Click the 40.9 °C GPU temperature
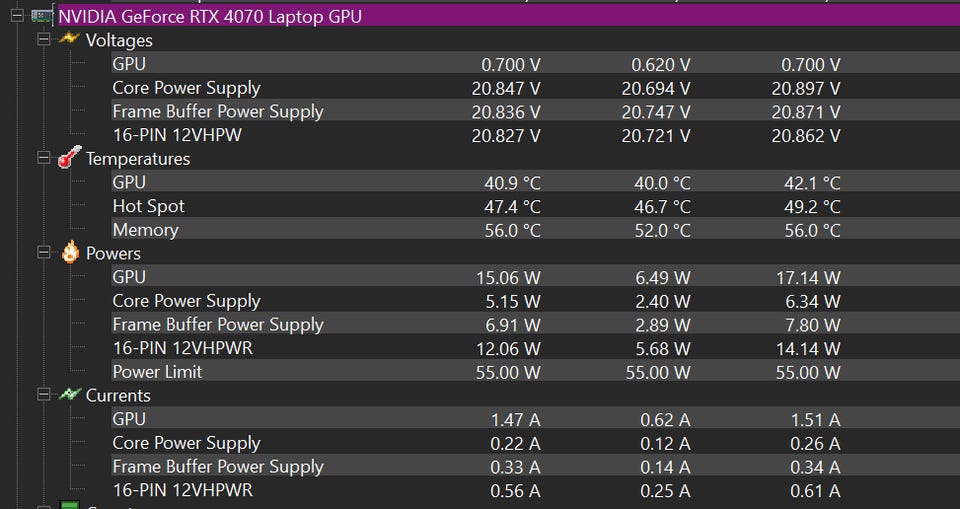Screen dimensions: 960x509 point(512,183)
